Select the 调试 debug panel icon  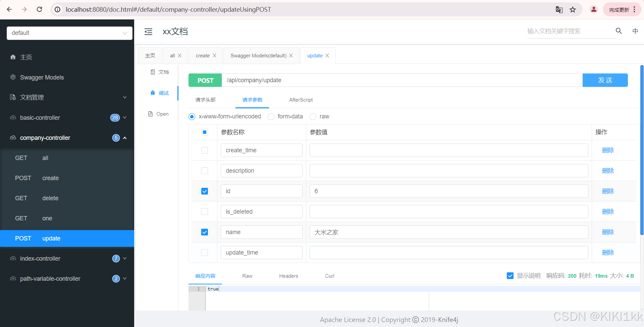pos(153,93)
